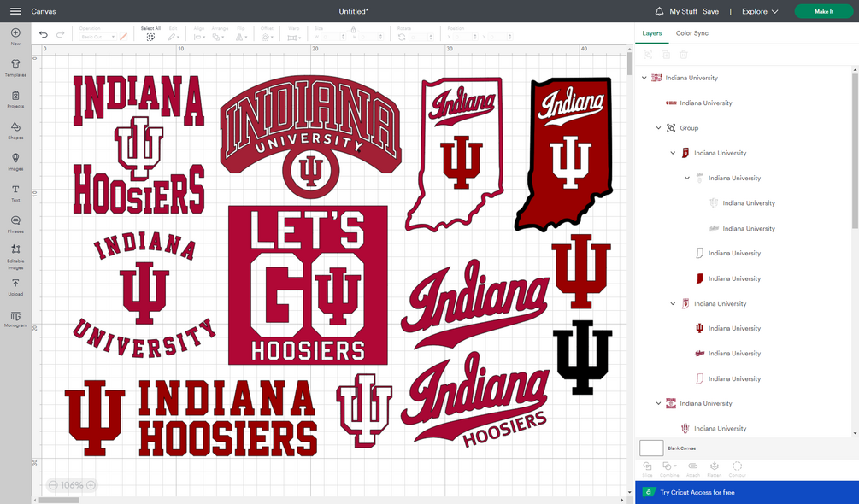Select the black IU trident logo

click(582, 357)
